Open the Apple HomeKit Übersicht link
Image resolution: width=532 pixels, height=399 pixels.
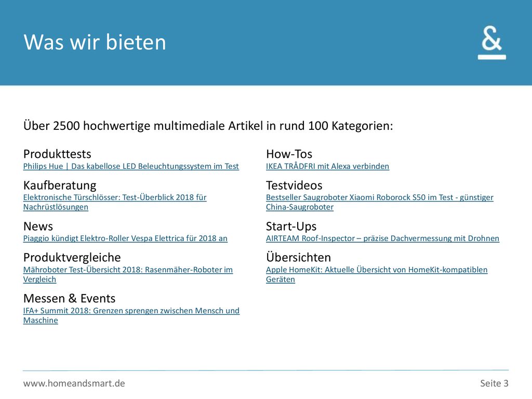click(377, 274)
